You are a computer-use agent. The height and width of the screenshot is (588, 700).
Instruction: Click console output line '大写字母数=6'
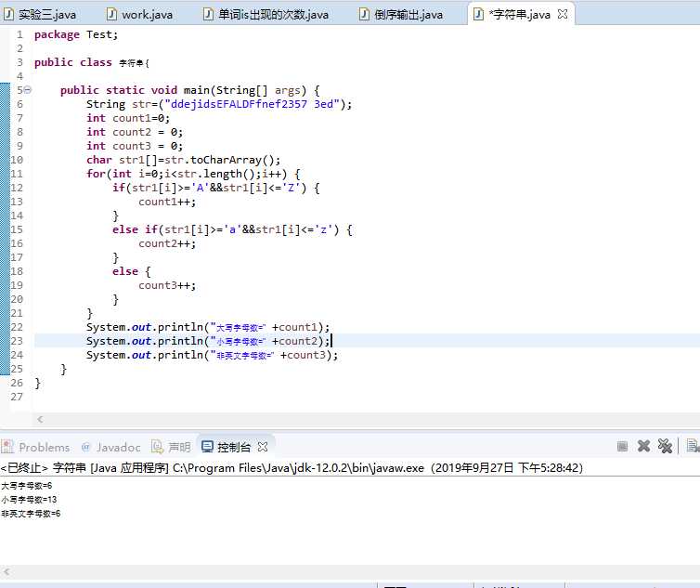click(x=26, y=486)
